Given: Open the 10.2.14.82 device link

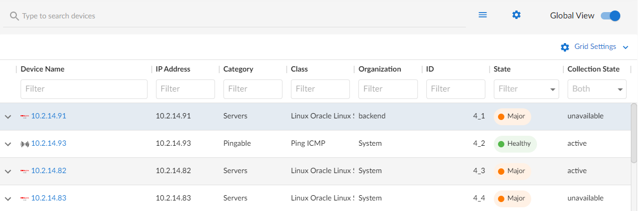Looking at the screenshot, I should pyautogui.click(x=48, y=170).
